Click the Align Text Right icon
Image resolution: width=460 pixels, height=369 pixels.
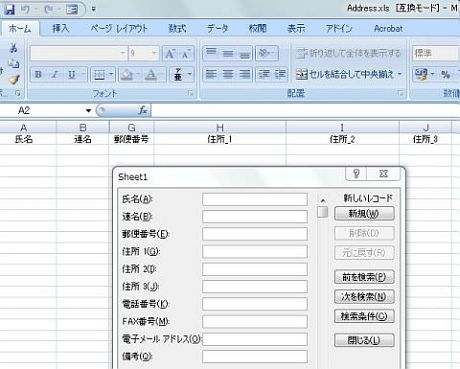(x=244, y=74)
